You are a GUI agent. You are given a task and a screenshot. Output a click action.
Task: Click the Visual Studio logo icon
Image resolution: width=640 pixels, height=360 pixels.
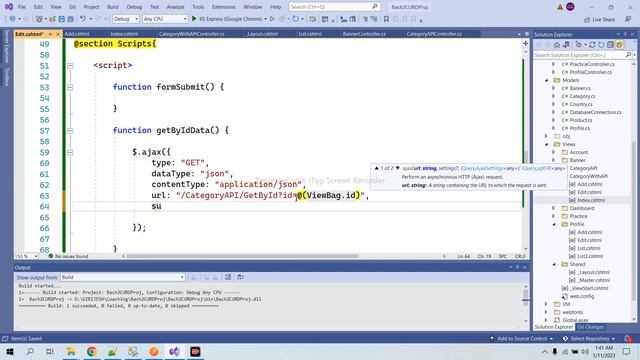(x=9, y=7)
